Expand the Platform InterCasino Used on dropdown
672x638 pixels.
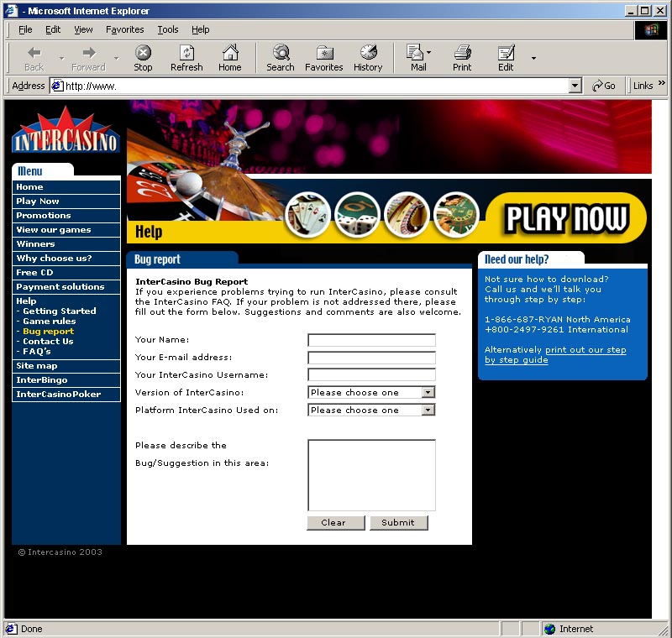(428, 410)
